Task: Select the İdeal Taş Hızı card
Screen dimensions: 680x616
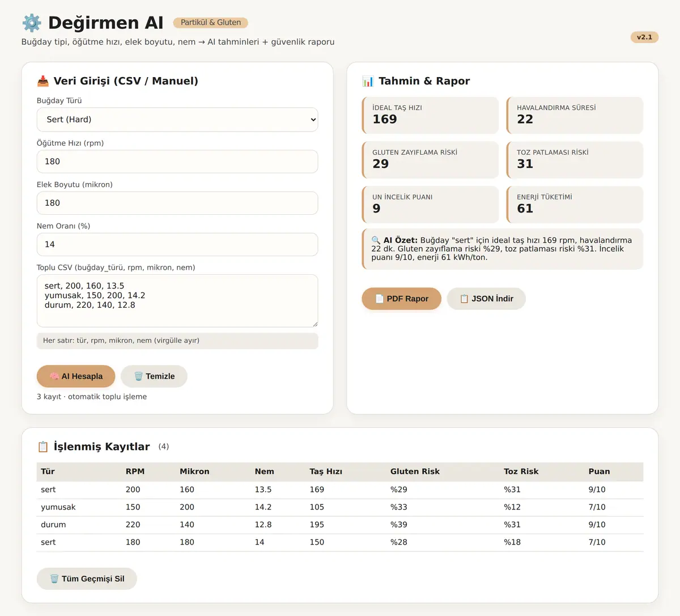Action: pyautogui.click(x=431, y=115)
